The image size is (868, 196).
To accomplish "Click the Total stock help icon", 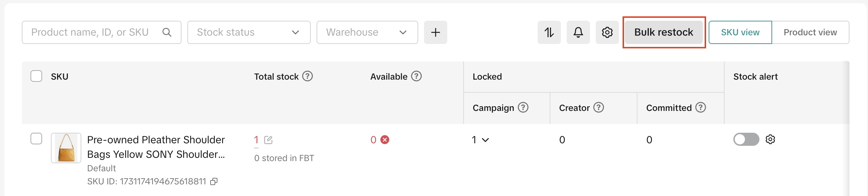I will coord(307,76).
